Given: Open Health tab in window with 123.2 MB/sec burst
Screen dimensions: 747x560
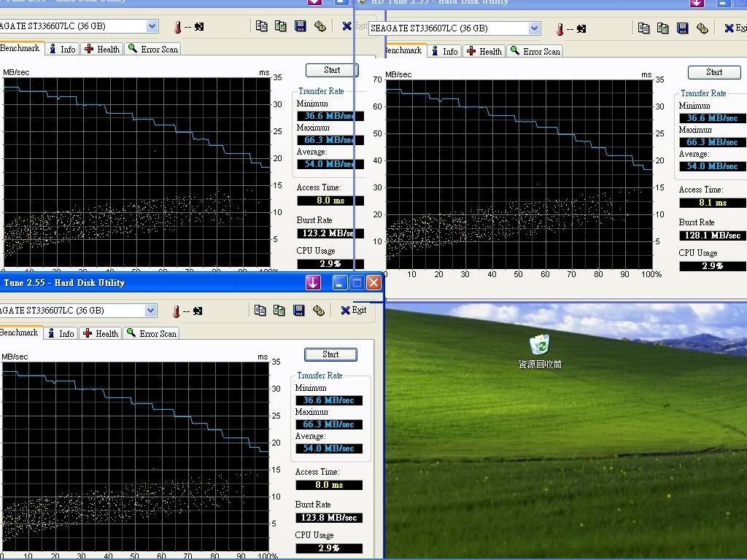Looking at the screenshot, I should click(x=102, y=49).
